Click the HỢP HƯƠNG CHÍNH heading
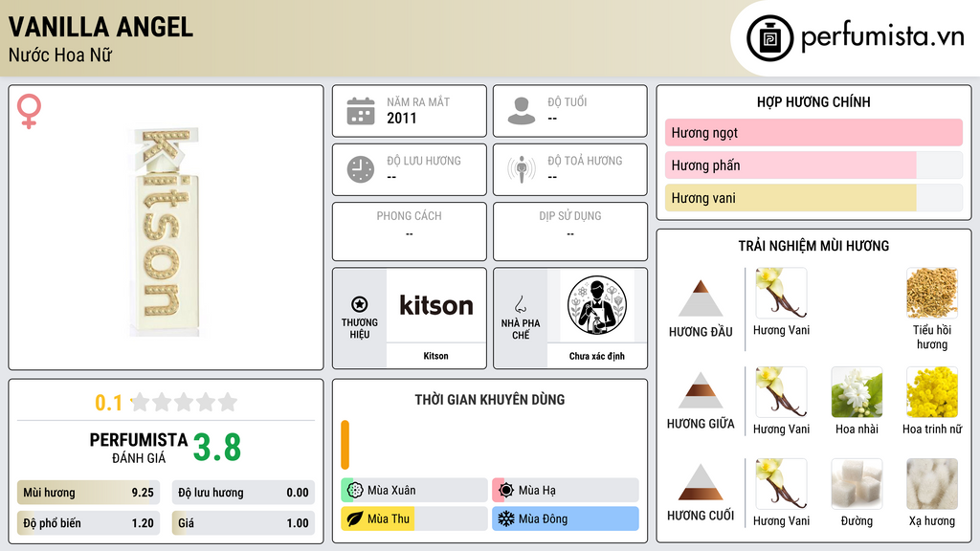 (x=813, y=101)
